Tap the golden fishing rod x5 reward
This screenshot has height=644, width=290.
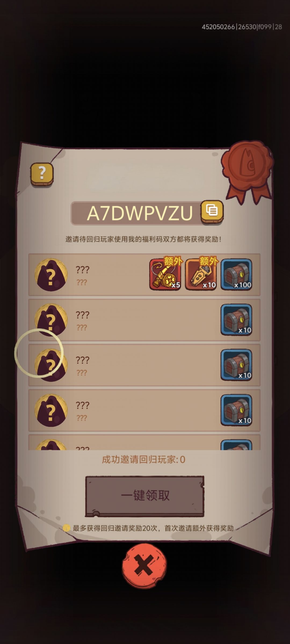[x=165, y=274]
